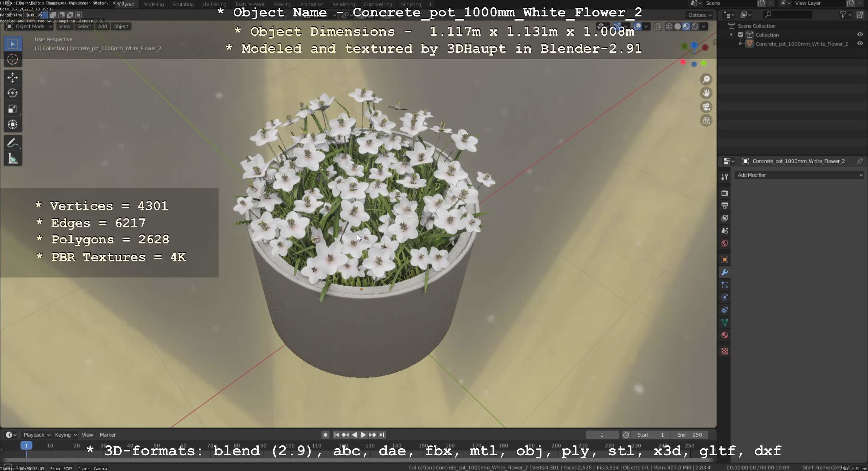868x471 pixels.
Task: Select the Move tool
Action: click(x=13, y=77)
